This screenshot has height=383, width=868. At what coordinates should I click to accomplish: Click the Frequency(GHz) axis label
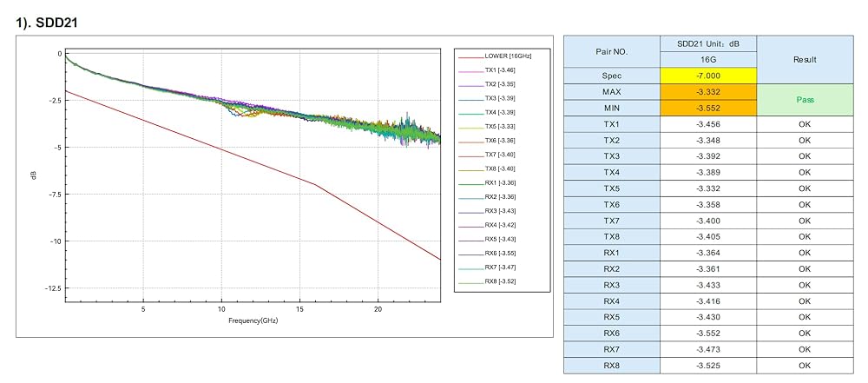click(x=253, y=321)
